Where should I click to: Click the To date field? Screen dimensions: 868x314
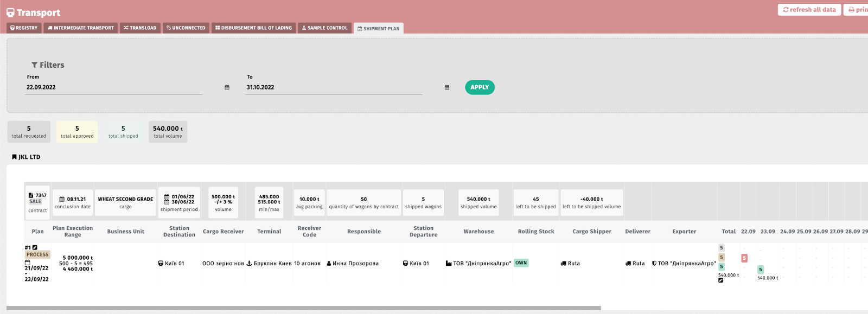pyautogui.click(x=334, y=87)
